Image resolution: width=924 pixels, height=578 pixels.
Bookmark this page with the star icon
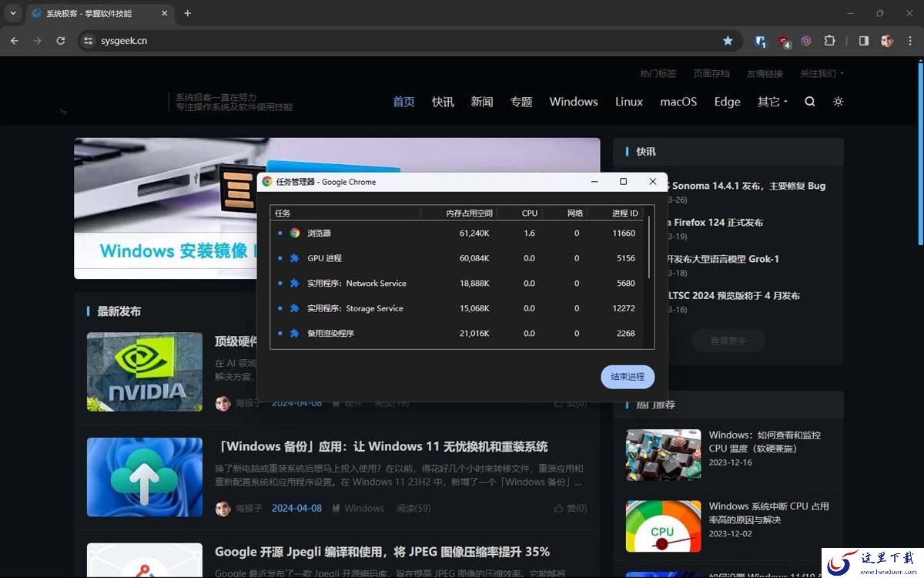point(728,41)
